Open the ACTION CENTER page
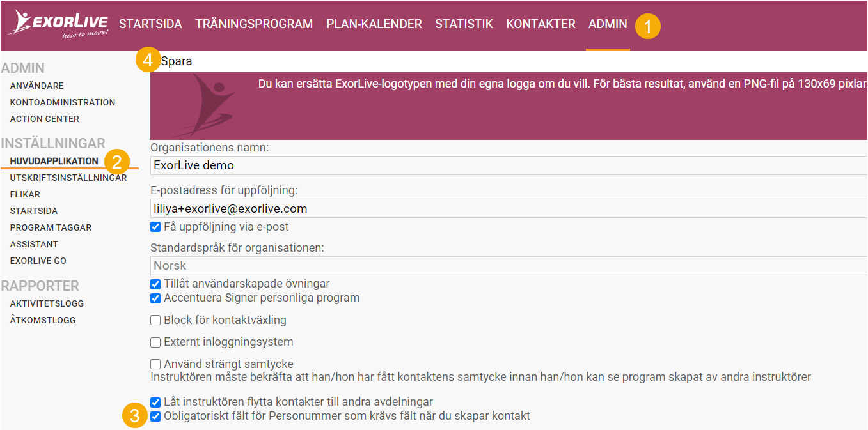 coord(44,118)
